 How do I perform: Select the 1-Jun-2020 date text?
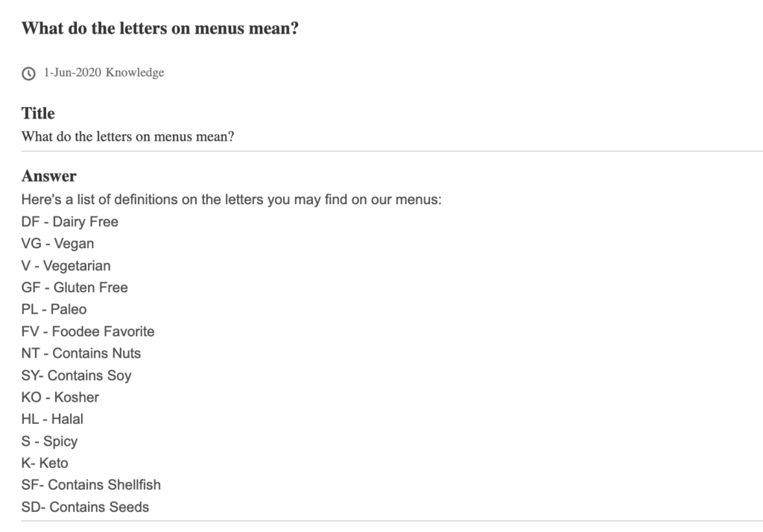72,72
